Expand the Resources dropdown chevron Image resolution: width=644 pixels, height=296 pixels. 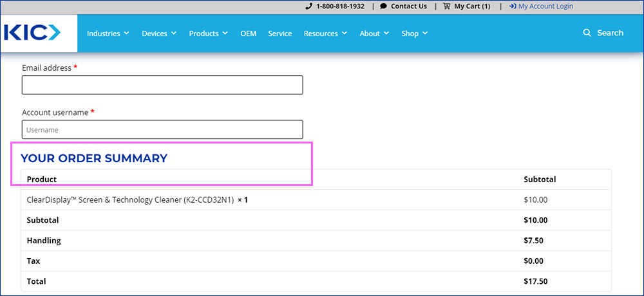coord(344,33)
